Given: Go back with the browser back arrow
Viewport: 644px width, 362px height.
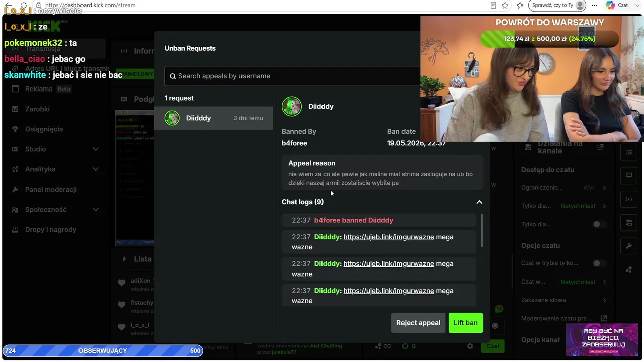Looking at the screenshot, I should [9, 5].
